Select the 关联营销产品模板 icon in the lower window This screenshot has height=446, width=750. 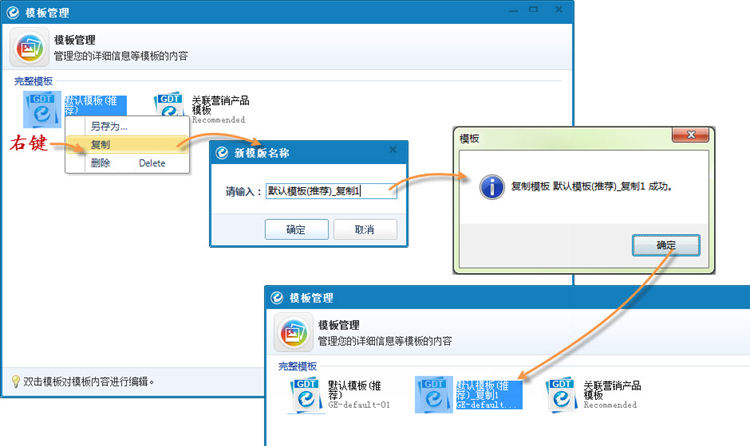563,395
